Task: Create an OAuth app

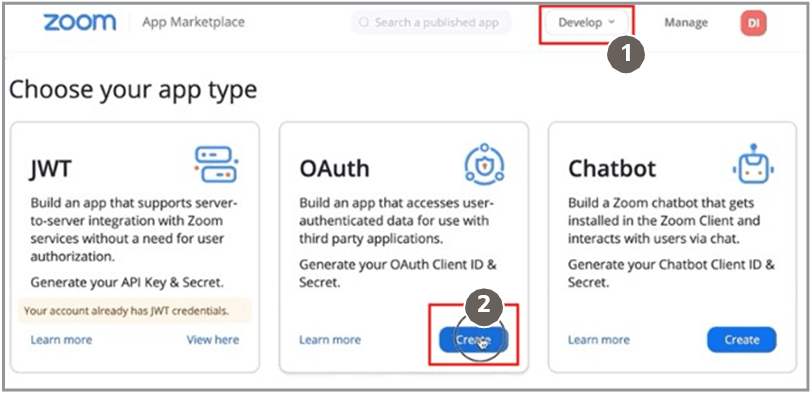Action: click(x=474, y=340)
